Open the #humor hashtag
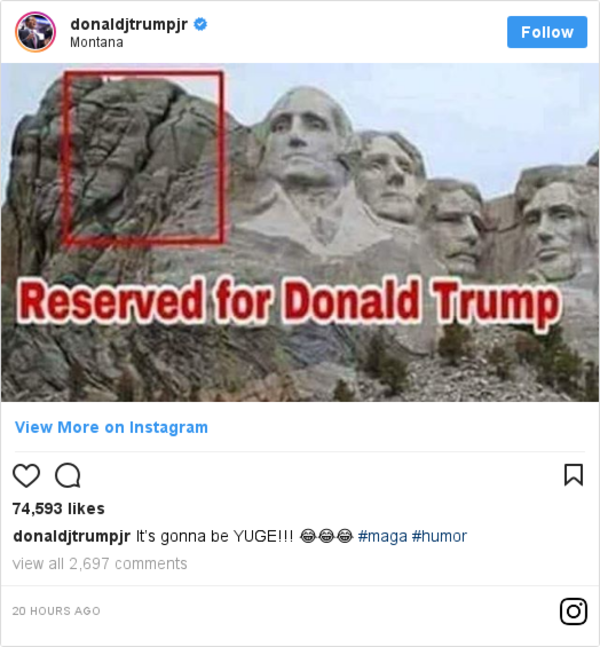The width and height of the screenshot is (600, 647). (x=439, y=536)
